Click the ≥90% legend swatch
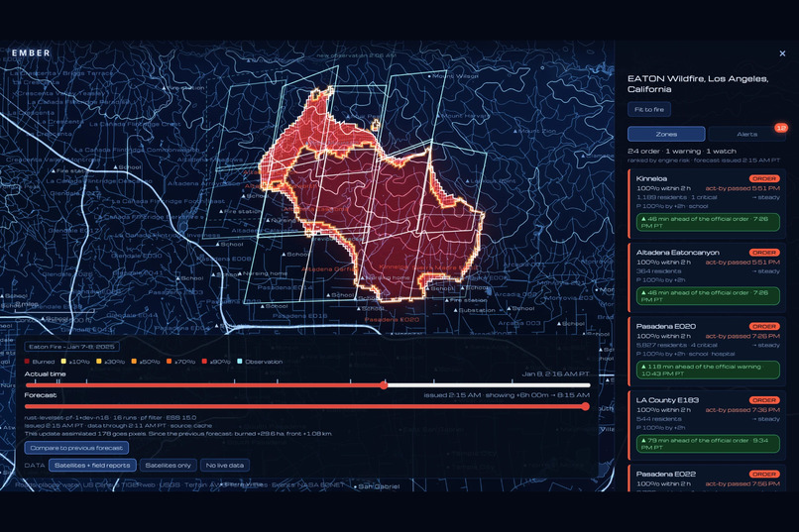 click(204, 362)
